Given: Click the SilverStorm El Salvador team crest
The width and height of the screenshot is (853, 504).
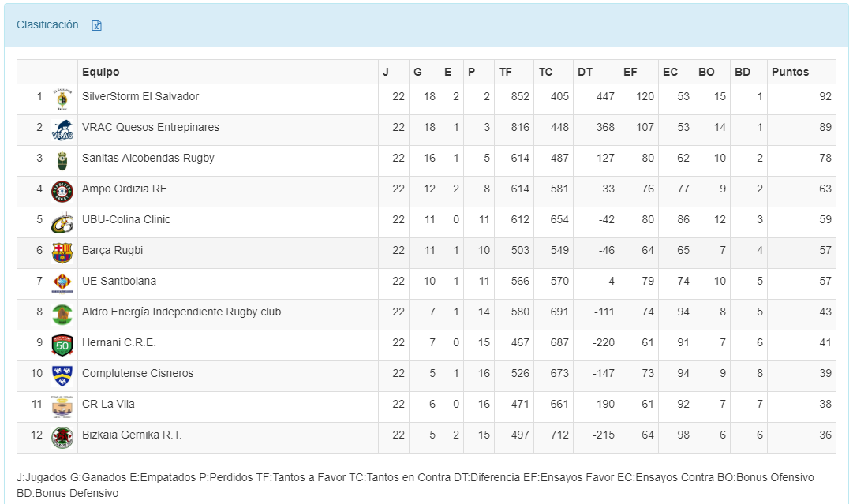Looking at the screenshot, I should click(62, 99).
